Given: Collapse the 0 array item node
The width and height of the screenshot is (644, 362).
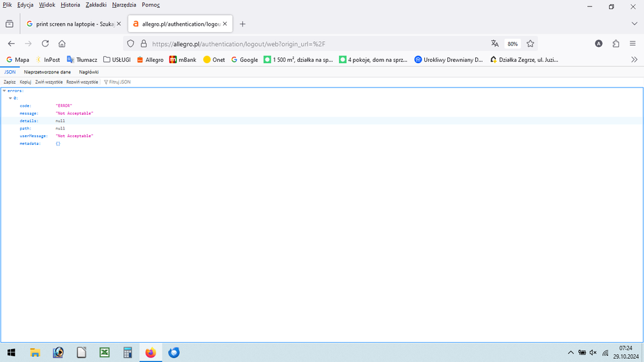Looking at the screenshot, I should [x=10, y=98].
